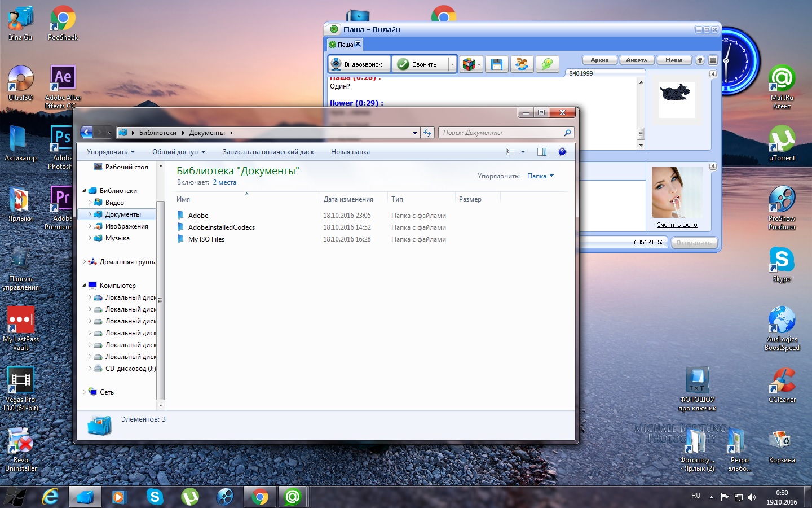Open Панель управления desktop icon
Screen dimensions: 812x508
pos(20,268)
